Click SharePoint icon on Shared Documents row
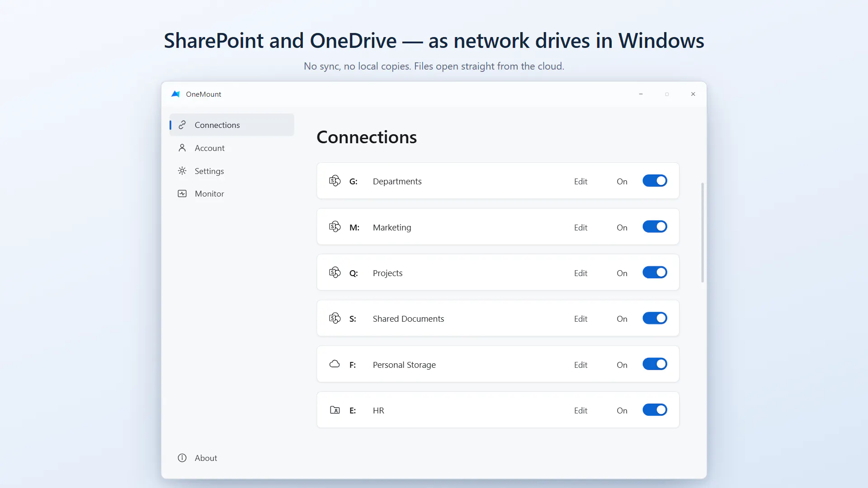Image resolution: width=868 pixels, height=488 pixels. (x=335, y=318)
